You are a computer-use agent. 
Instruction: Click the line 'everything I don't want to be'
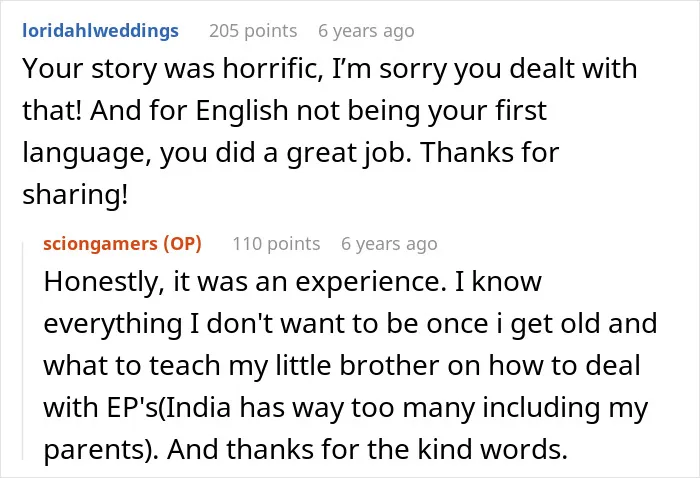[x=350, y=324]
